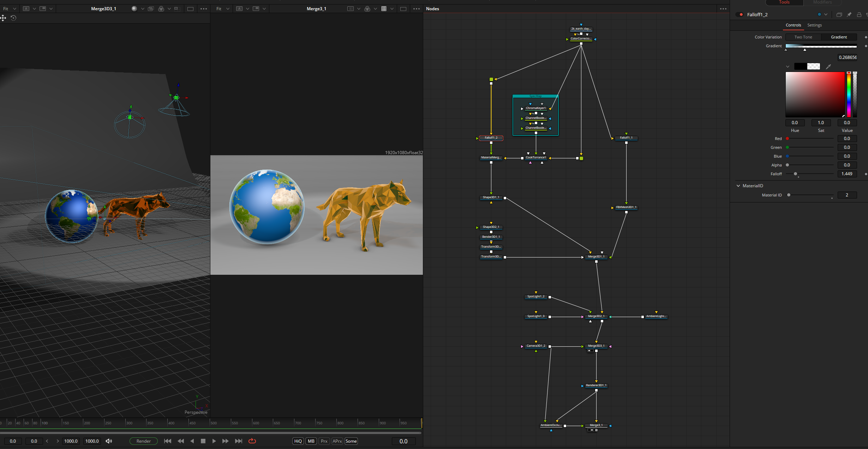Jump to the first frame

coord(168,441)
